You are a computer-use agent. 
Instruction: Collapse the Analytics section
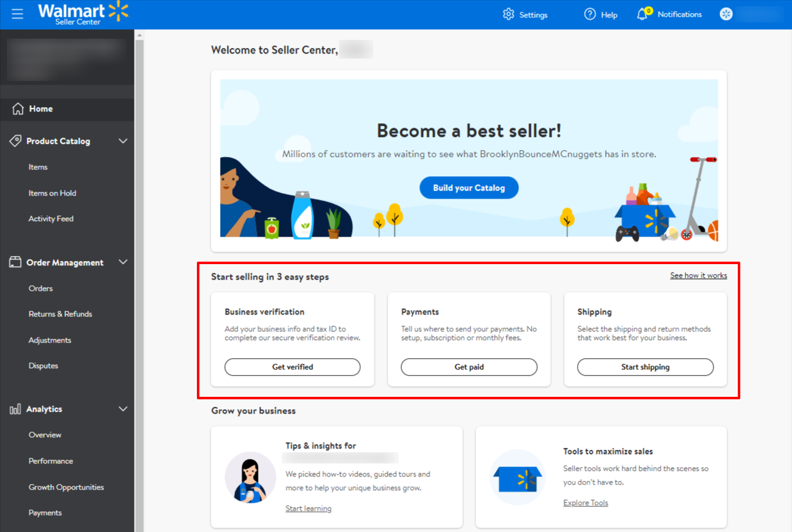pos(123,409)
